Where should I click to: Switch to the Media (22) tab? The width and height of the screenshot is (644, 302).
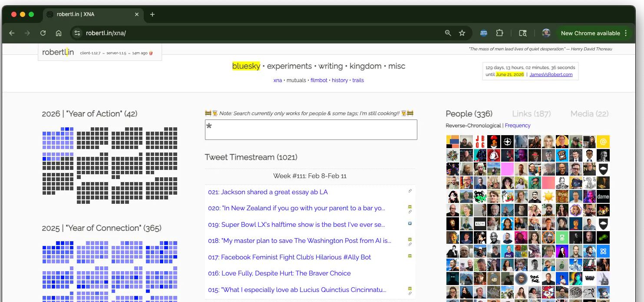[x=589, y=114]
